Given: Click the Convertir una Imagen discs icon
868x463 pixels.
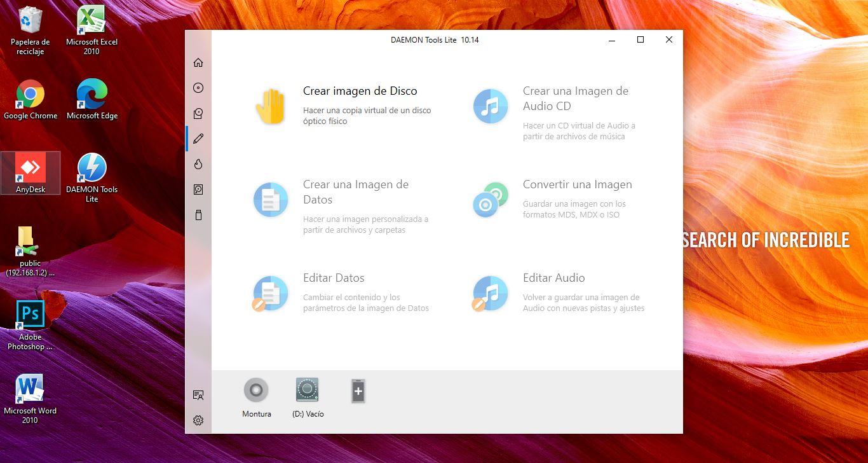Looking at the screenshot, I should coord(491,200).
